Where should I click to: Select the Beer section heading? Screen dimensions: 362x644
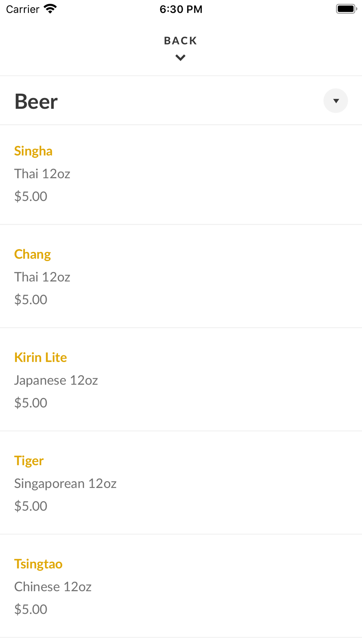pos(36,101)
